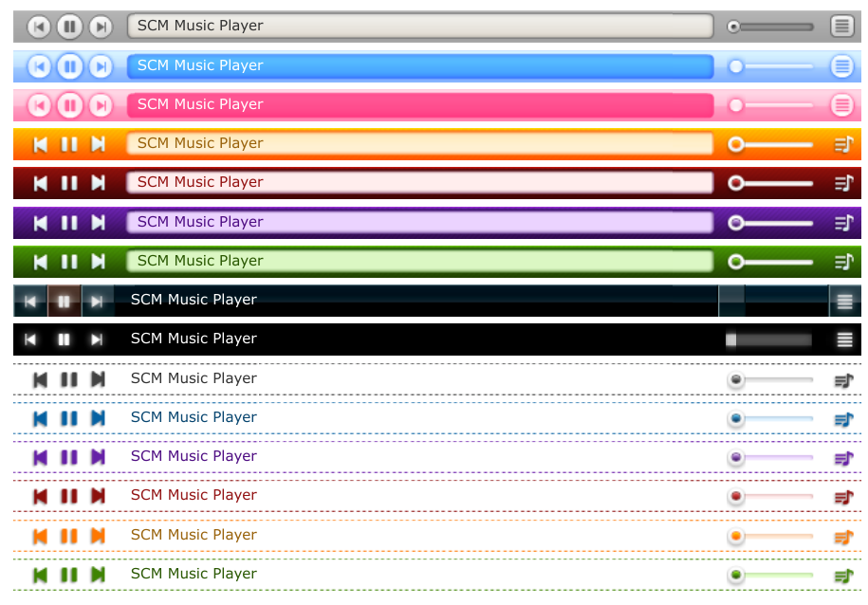Click previous on purple bar player
Viewport: 868px width, 605px height.
(40, 223)
